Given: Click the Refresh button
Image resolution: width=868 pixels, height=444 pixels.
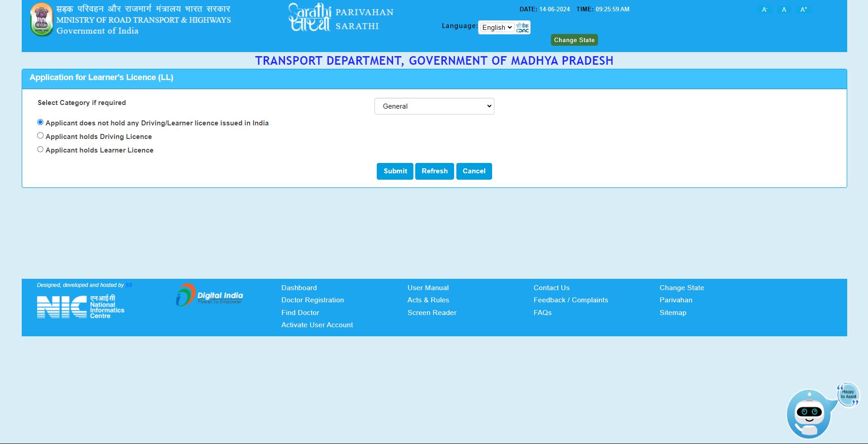Looking at the screenshot, I should 435,171.
